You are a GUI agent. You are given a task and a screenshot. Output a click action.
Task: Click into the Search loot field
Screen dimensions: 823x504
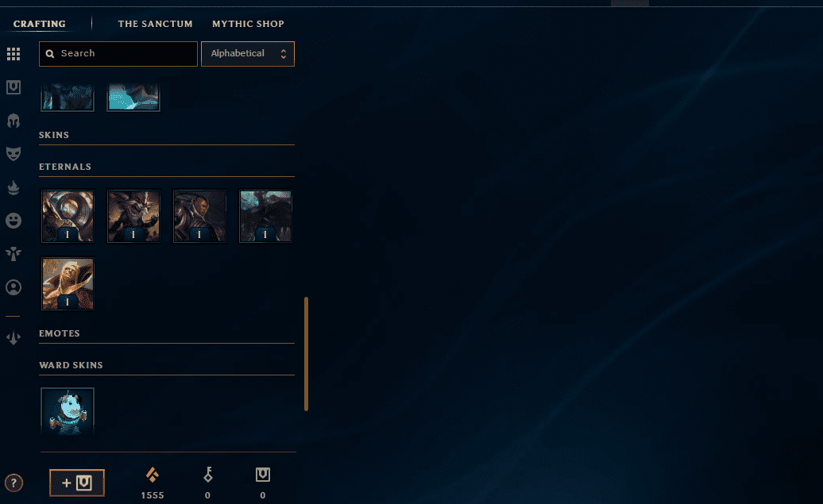click(x=118, y=53)
